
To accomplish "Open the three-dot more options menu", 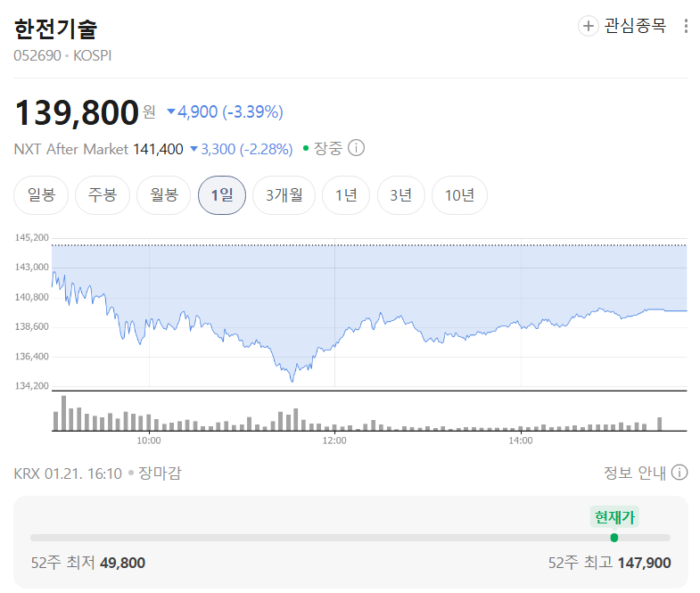I will coord(686,26).
